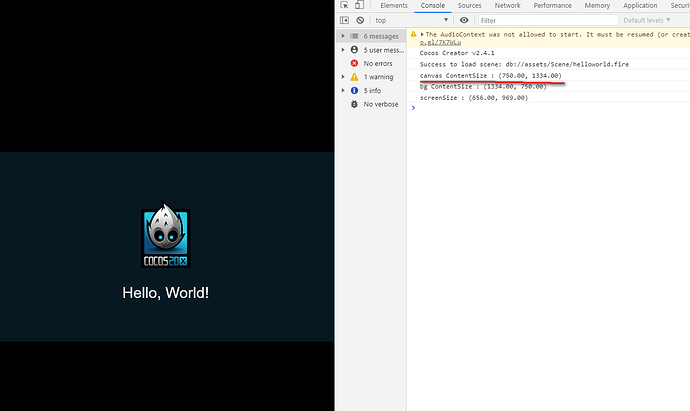Select the yellow warning triangle icon

[x=354, y=77]
